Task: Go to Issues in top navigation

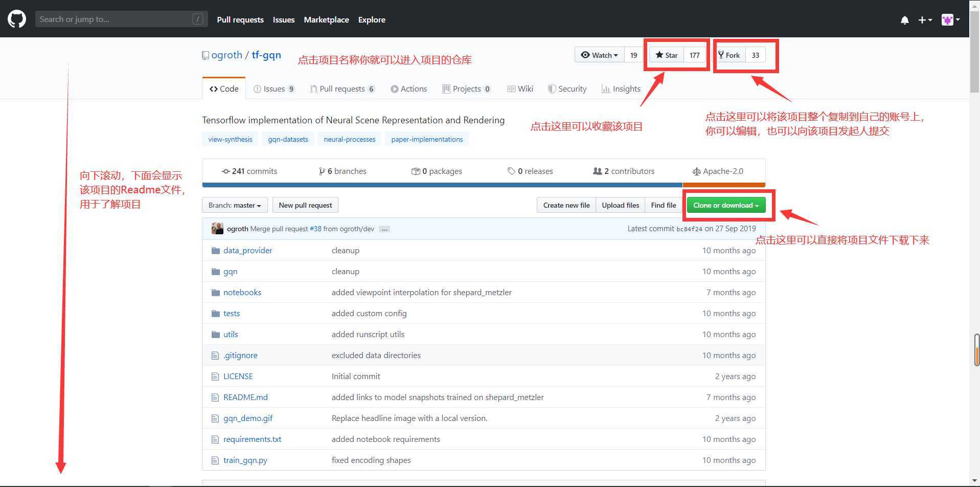Action: pos(284,19)
